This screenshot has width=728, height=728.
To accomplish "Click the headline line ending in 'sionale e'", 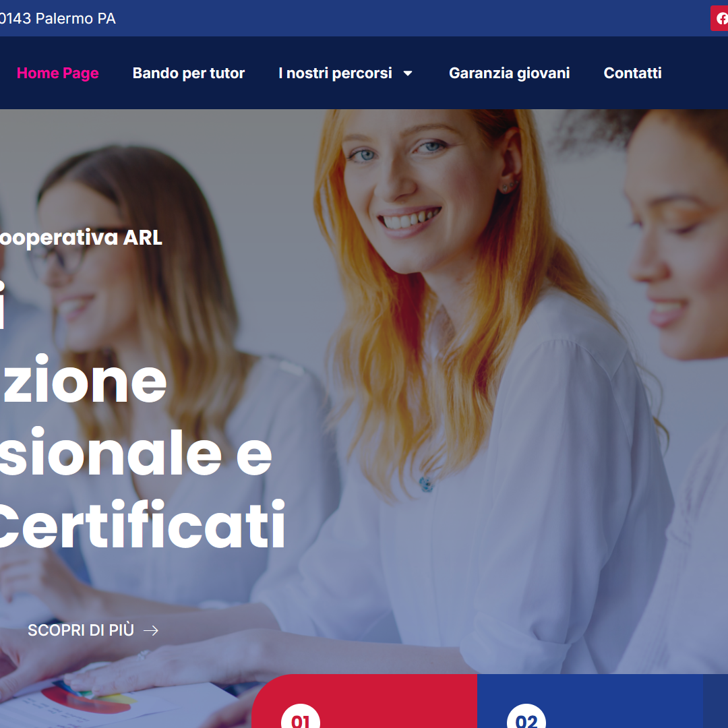I will pyautogui.click(x=135, y=453).
